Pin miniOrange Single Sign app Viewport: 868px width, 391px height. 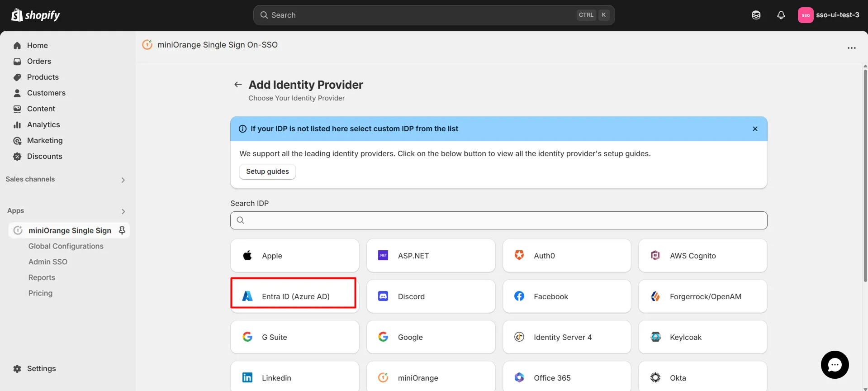click(x=122, y=230)
